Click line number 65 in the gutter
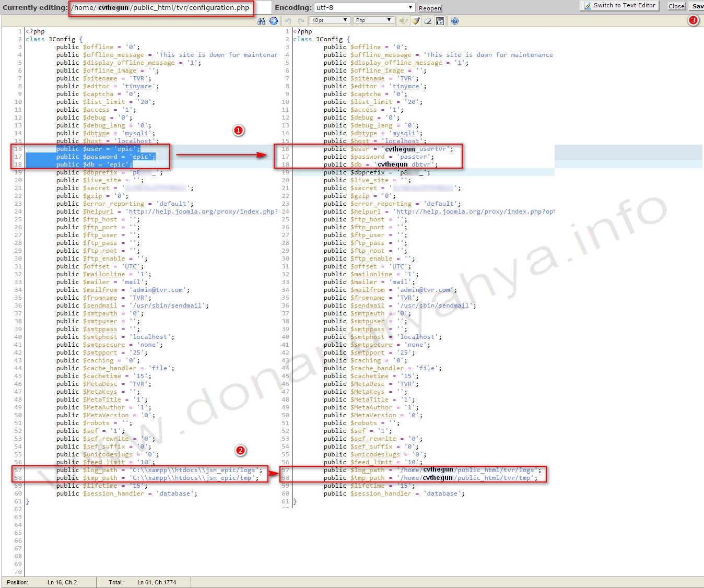 (18, 533)
